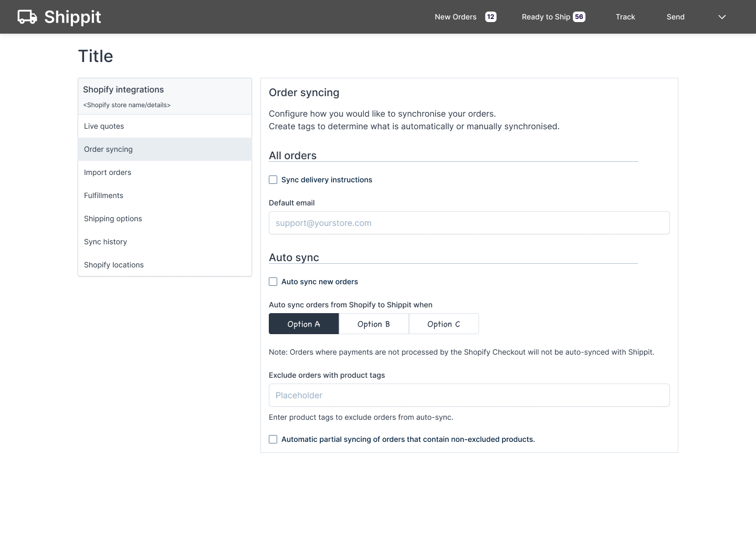Open Shopify locations section

coord(165,265)
